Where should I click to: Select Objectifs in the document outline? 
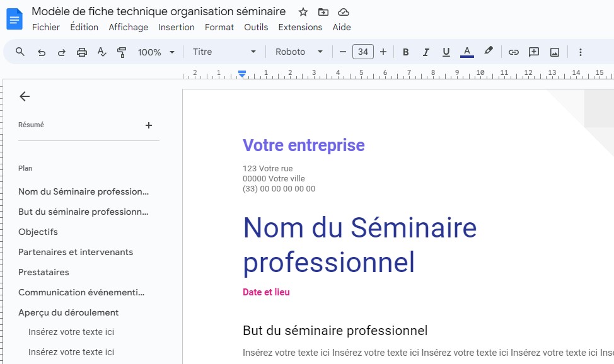tap(38, 232)
